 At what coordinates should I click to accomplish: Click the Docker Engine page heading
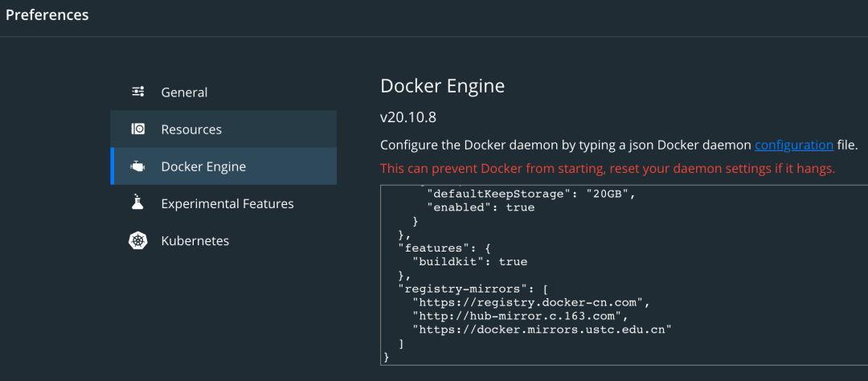[442, 86]
